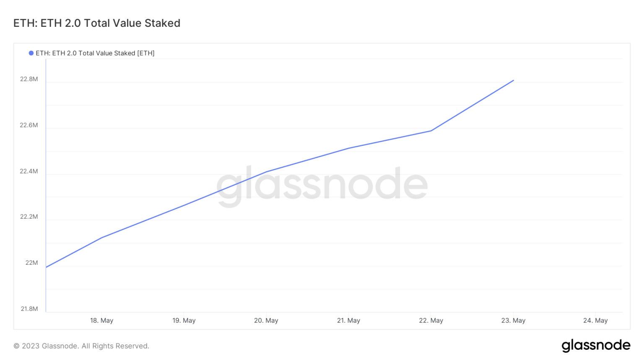
Task: Click the 21. May date label
Action: click(348, 321)
